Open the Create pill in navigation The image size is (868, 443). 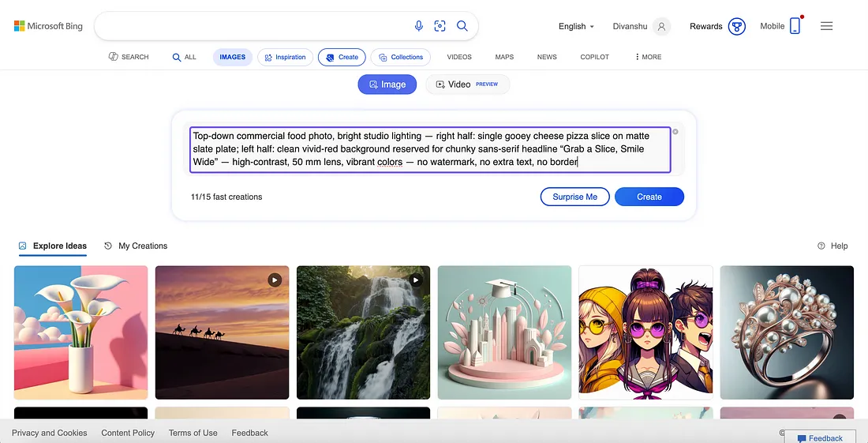tap(342, 57)
